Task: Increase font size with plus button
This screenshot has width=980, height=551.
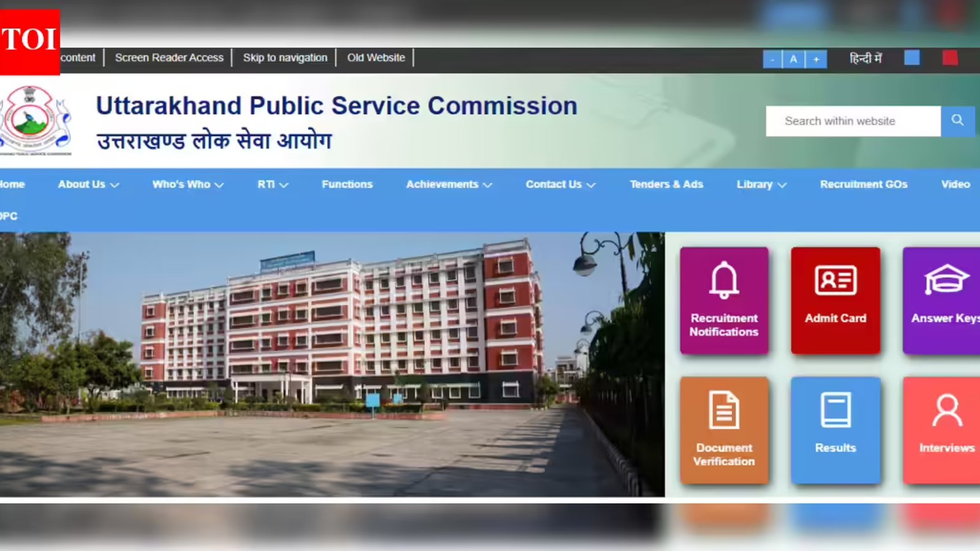Action: pyautogui.click(x=816, y=59)
